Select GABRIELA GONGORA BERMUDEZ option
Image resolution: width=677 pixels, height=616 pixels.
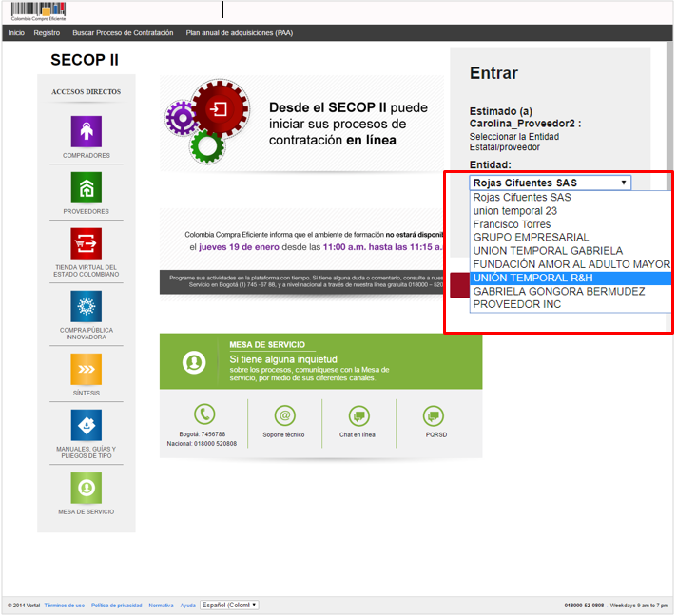570,292
